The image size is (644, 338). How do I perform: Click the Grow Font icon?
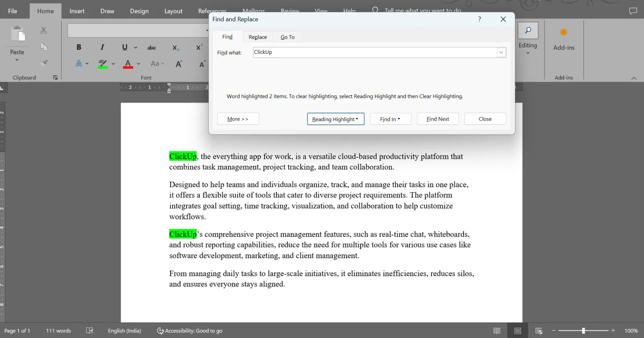(x=179, y=64)
